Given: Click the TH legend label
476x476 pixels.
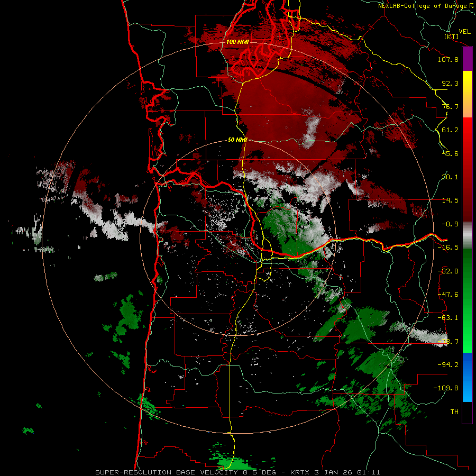Looking at the screenshot, I should point(454,412).
